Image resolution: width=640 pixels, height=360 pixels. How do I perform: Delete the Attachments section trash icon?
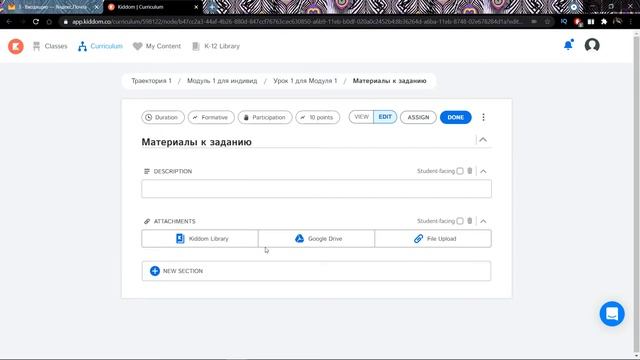pyautogui.click(x=470, y=221)
